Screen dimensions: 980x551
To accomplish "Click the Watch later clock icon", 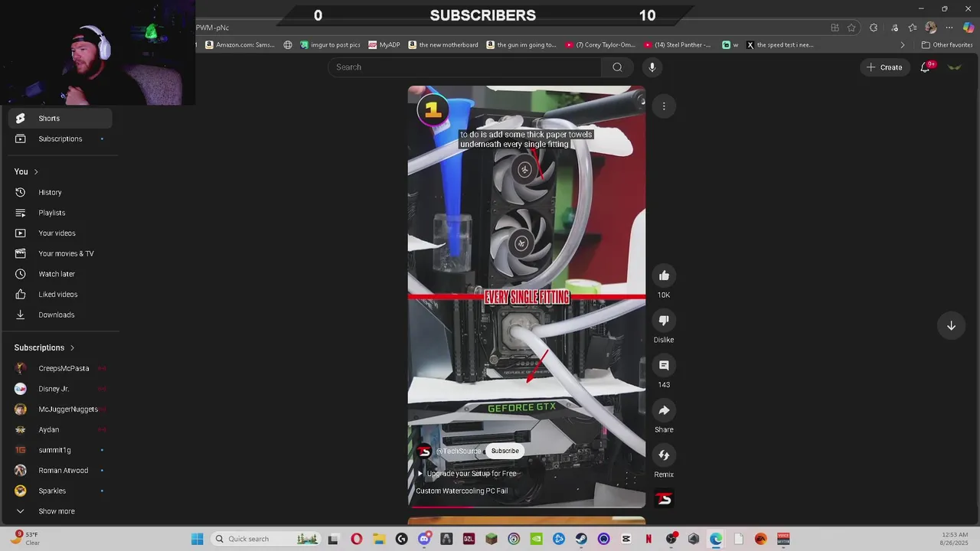I will coord(21,274).
